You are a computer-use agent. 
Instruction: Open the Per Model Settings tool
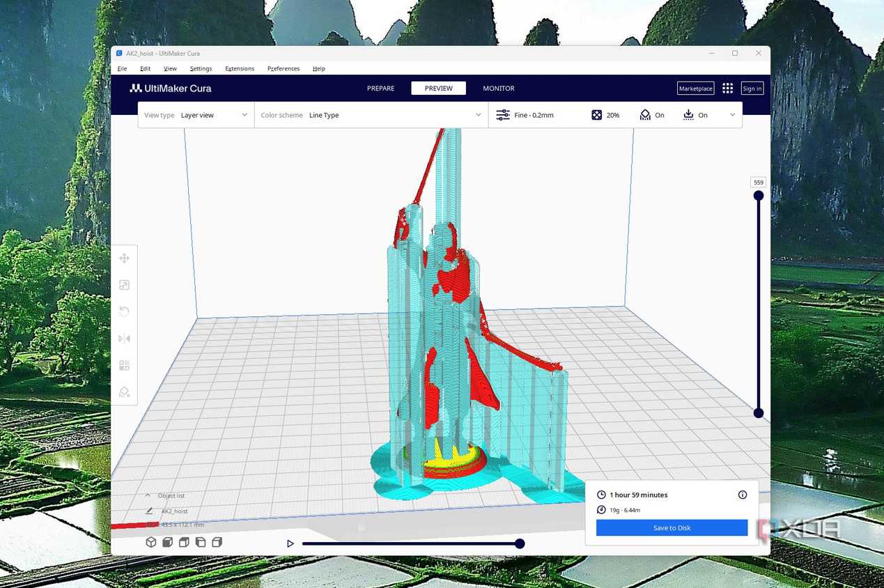[x=124, y=365]
